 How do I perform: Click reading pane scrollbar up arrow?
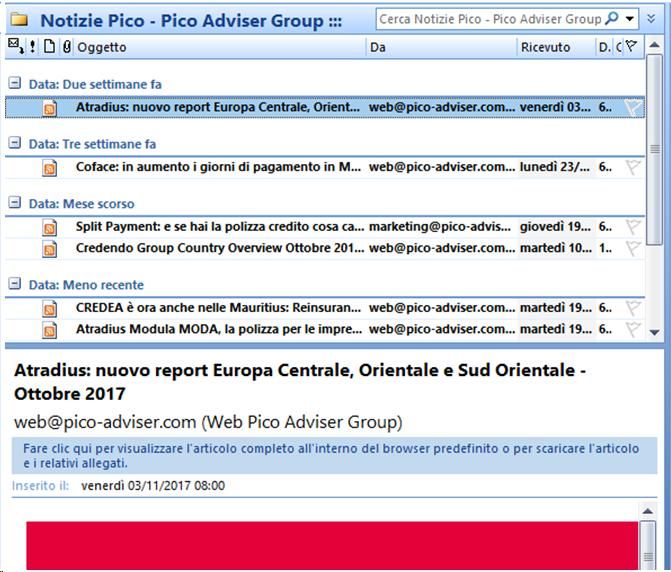click(x=648, y=511)
